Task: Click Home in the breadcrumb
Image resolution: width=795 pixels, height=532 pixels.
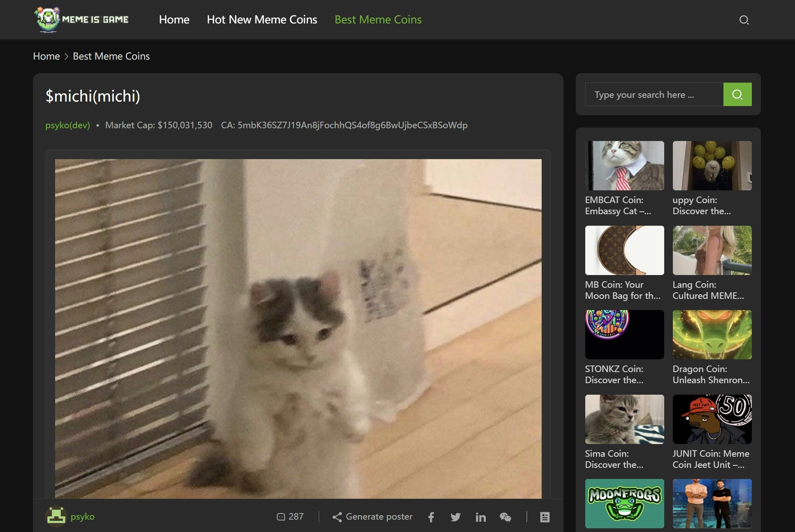Action: (x=46, y=56)
